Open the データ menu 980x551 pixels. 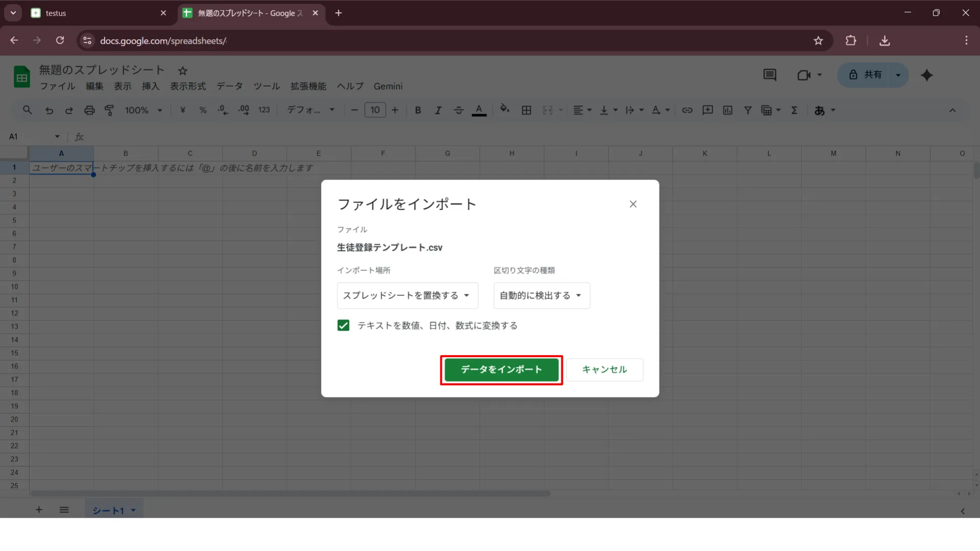(230, 86)
